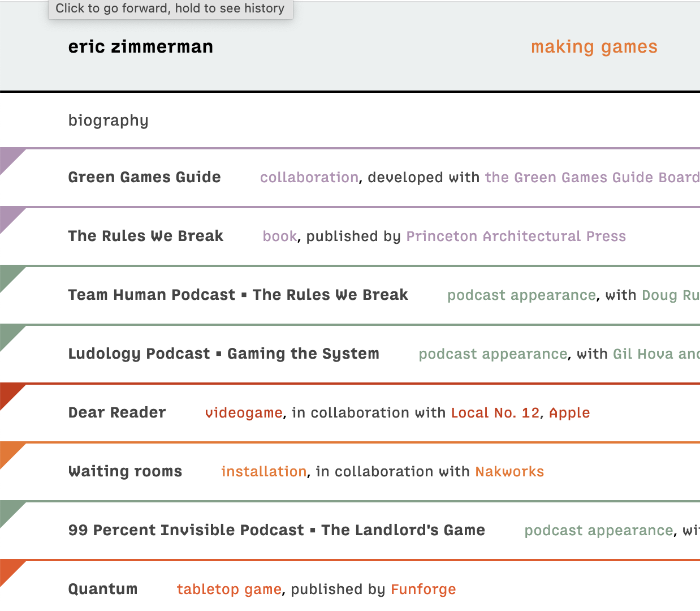
Task: Click the green corner triangle beside Ludology Podcast
Action: click(8, 334)
